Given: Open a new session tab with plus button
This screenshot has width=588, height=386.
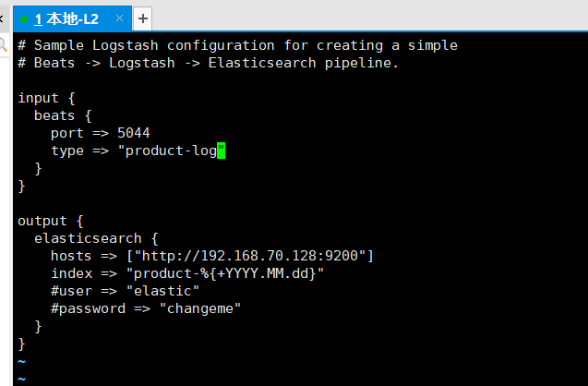Looking at the screenshot, I should [x=142, y=18].
